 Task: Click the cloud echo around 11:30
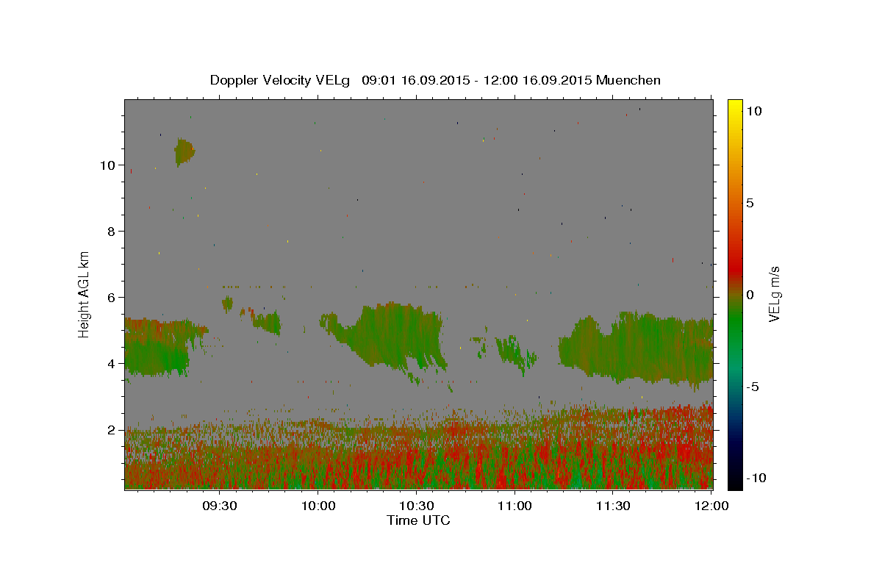pos(636,349)
